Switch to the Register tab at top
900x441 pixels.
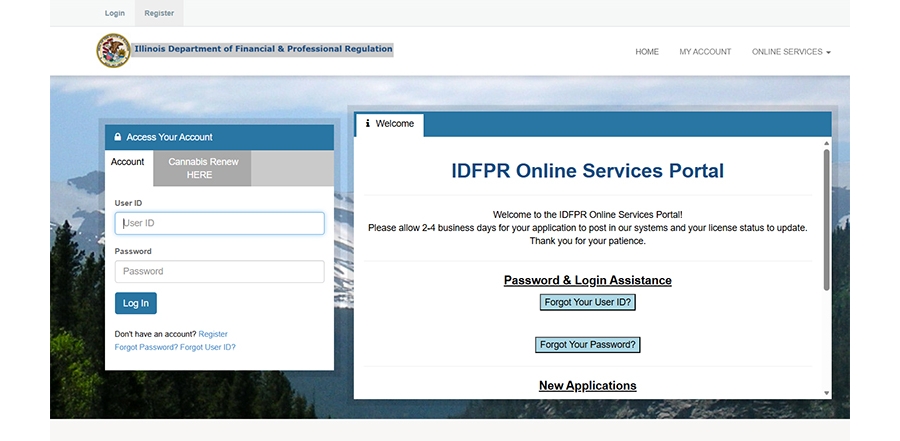coord(159,14)
